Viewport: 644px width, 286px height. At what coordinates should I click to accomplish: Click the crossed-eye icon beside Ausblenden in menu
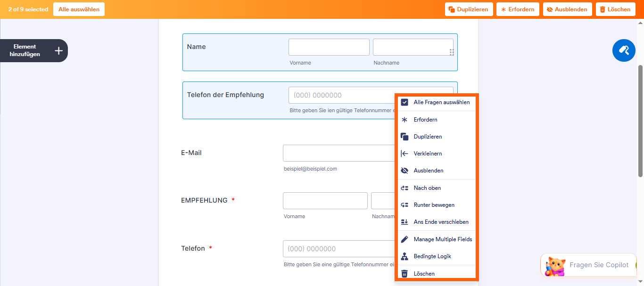point(404,171)
